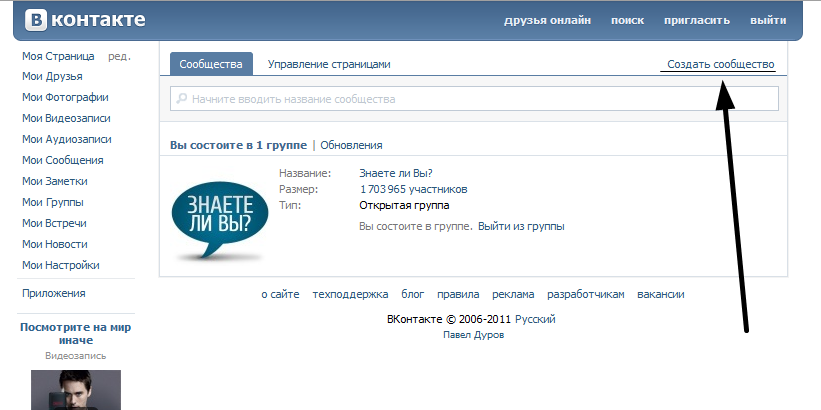
Task: Click Обновления link next to group count
Action: 351,145
